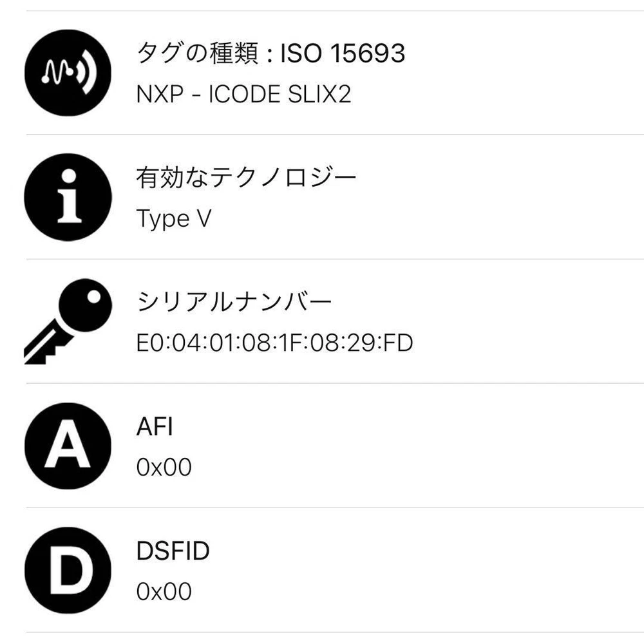Viewport: 644px width, 644px height.
Task: Select the AFI heading text
Action: tap(155, 426)
